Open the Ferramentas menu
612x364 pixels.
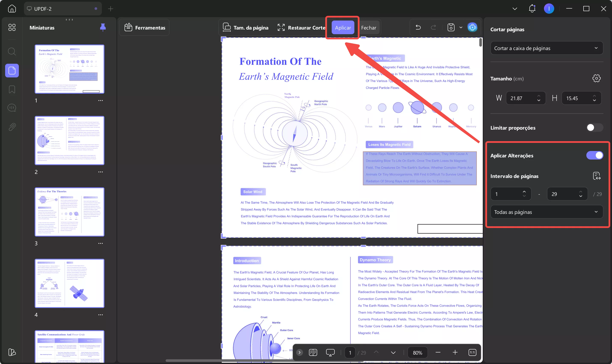[x=145, y=27]
